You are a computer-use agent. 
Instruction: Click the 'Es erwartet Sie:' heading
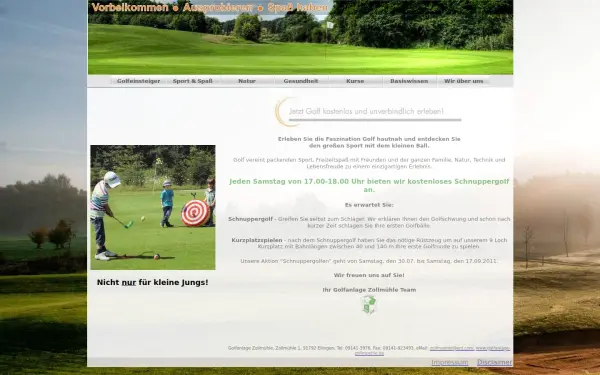coord(369,205)
